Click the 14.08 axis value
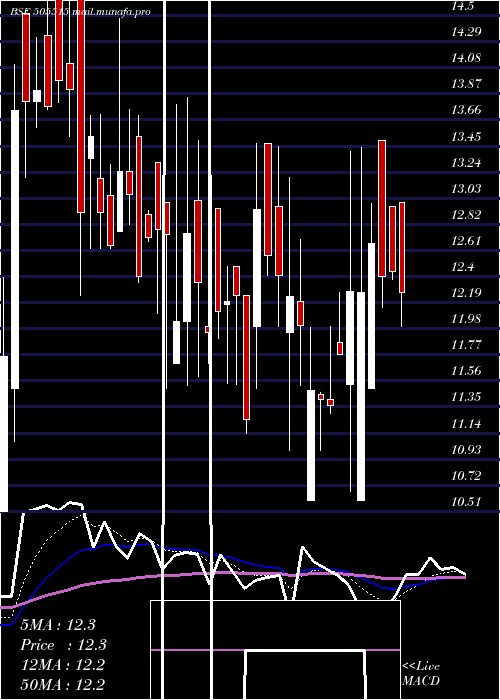 click(467, 58)
